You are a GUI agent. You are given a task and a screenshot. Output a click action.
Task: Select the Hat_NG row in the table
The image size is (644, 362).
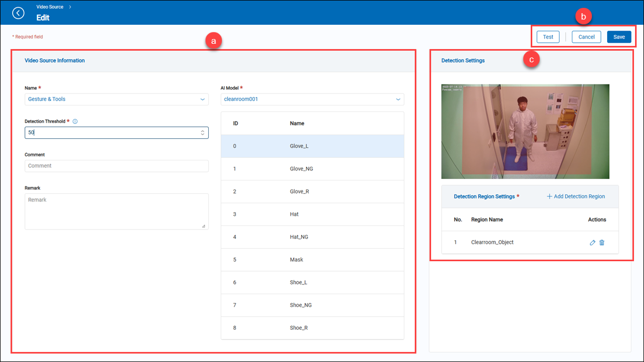pyautogui.click(x=312, y=237)
